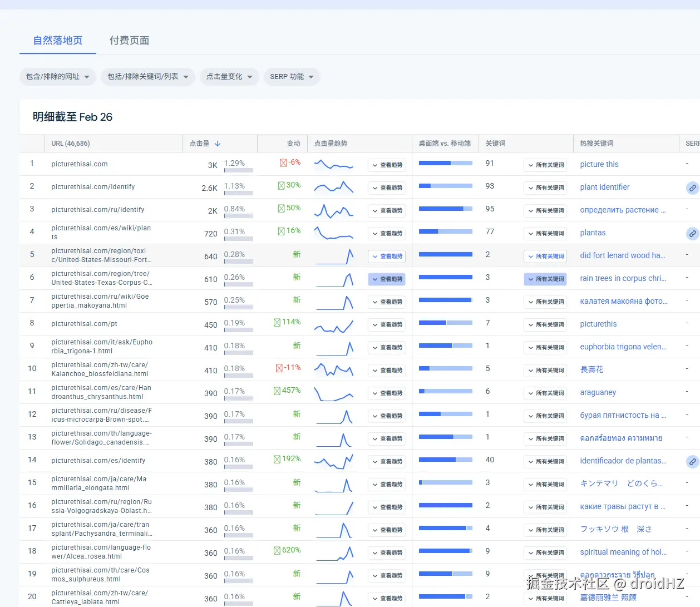The image size is (700, 607).
Task: Expand 所有关键词 for picturethis keyword row
Action: (x=545, y=325)
